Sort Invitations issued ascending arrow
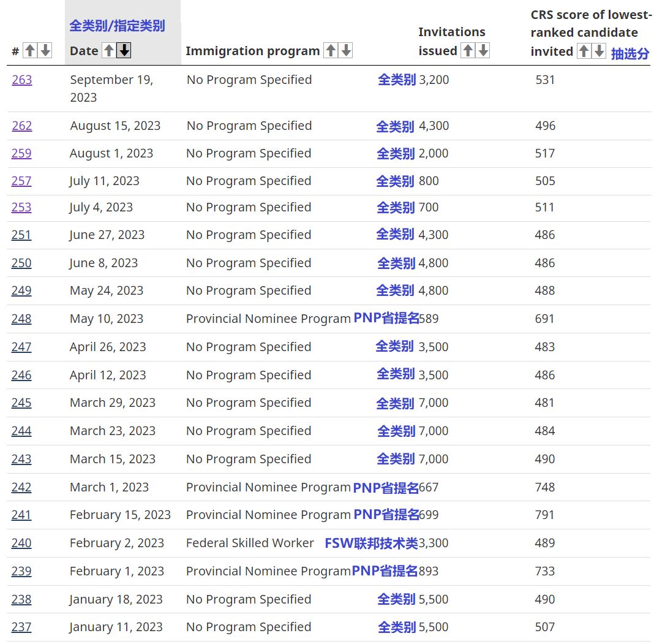This screenshot has width=654, height=644. (x=468, y=50)
